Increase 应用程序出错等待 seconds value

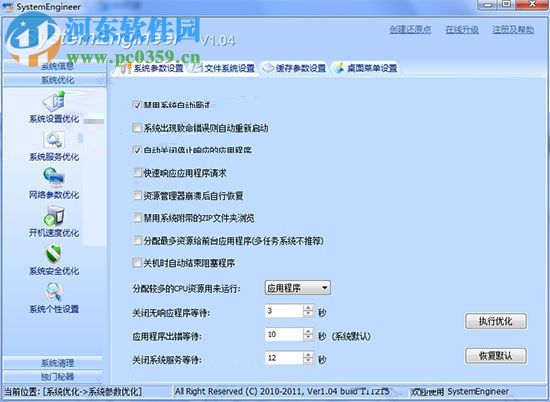[x=308, y=331]
